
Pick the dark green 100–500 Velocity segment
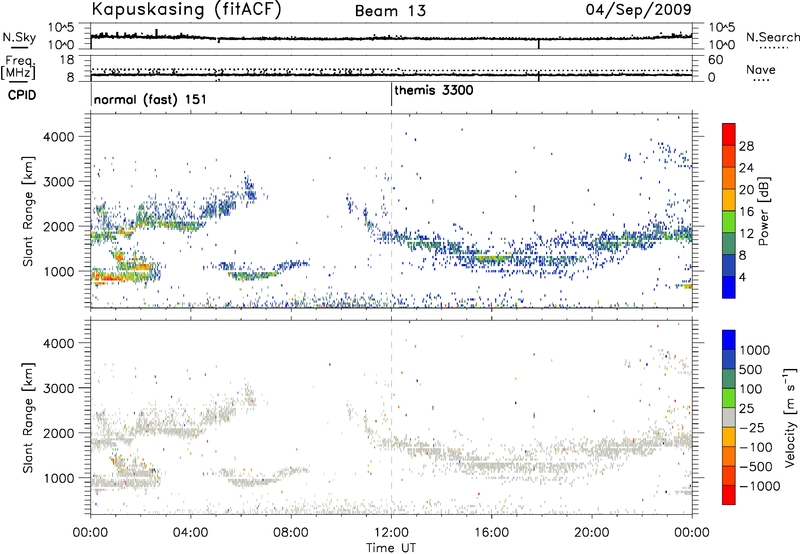click(729, 379)
